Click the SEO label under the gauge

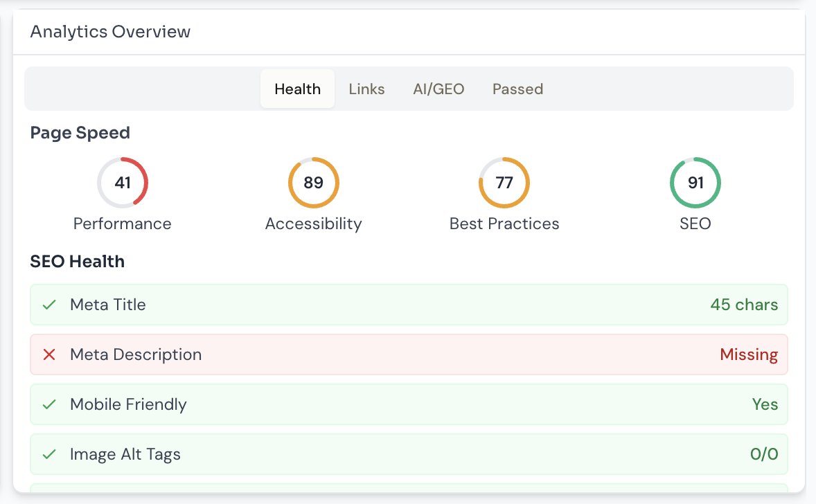[x=695, y=224]
